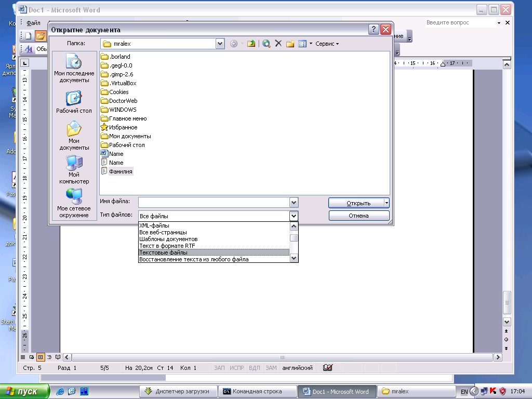Switch to the mralex folder window in the taskbar

[x=416, y=391]
